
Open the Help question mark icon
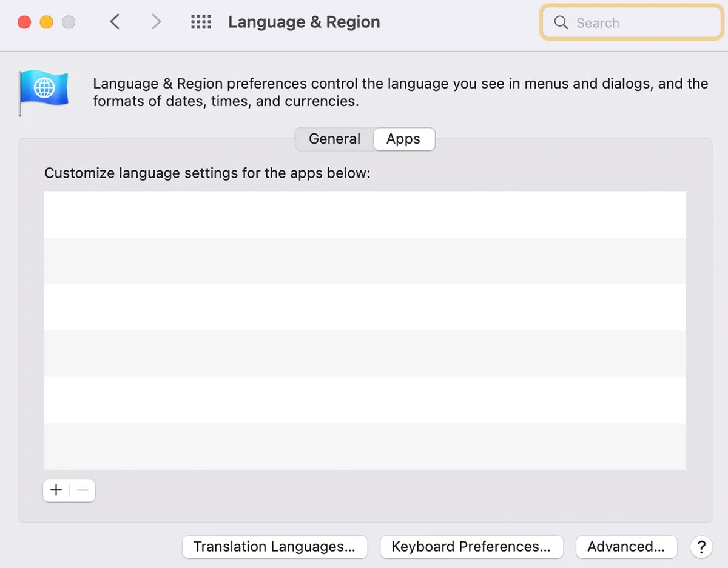(x=701, y=547)
